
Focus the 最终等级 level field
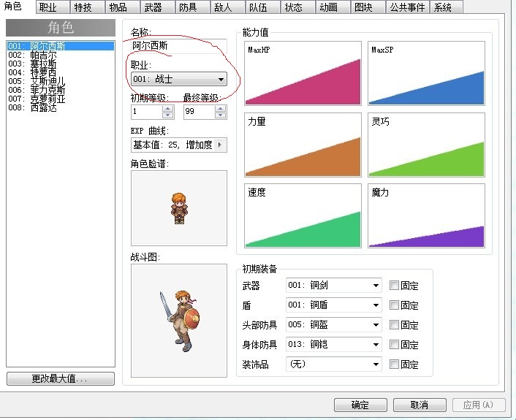click(200, 112)
